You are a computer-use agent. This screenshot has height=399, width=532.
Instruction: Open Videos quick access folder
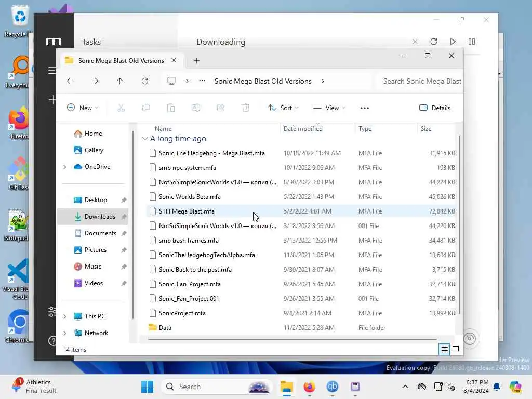point(95,283)
